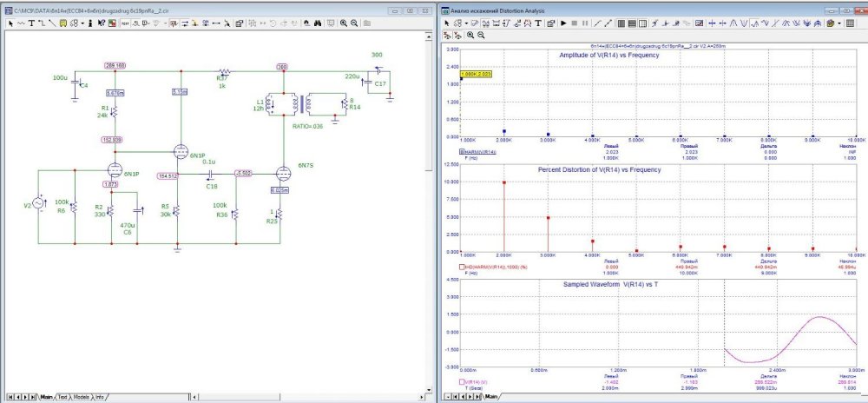Select the pointer tool in schematic toolbar
Image resolution: width=868 pixels, height=403 pixels.
[x=10, y=23]
